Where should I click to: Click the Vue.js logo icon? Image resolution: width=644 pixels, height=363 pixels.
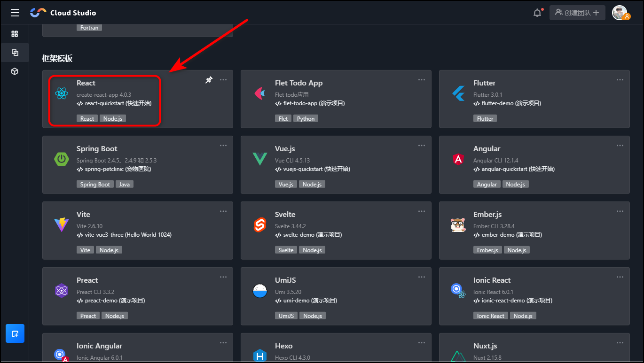(x=260, y=159)
